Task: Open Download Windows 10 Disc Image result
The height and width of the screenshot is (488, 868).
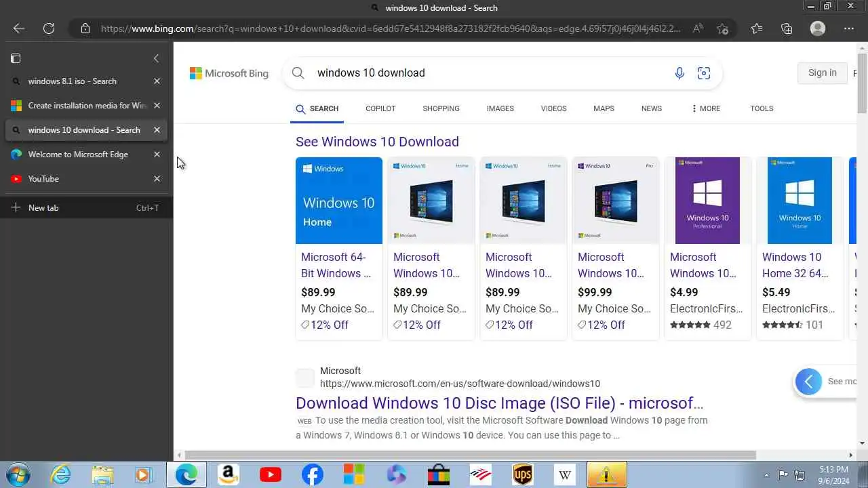Action: point(499,403)
